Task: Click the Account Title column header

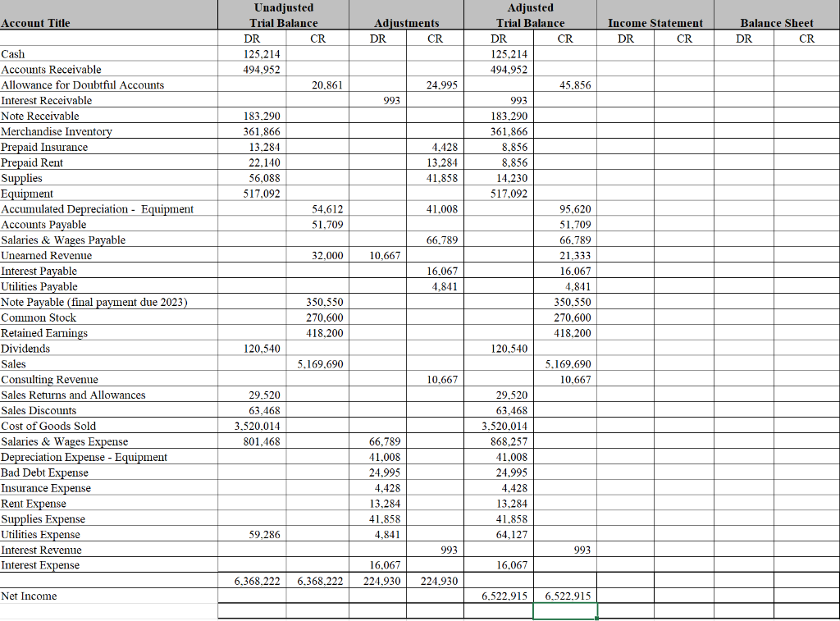Action: pyautogui.click(x=39, y=23)
